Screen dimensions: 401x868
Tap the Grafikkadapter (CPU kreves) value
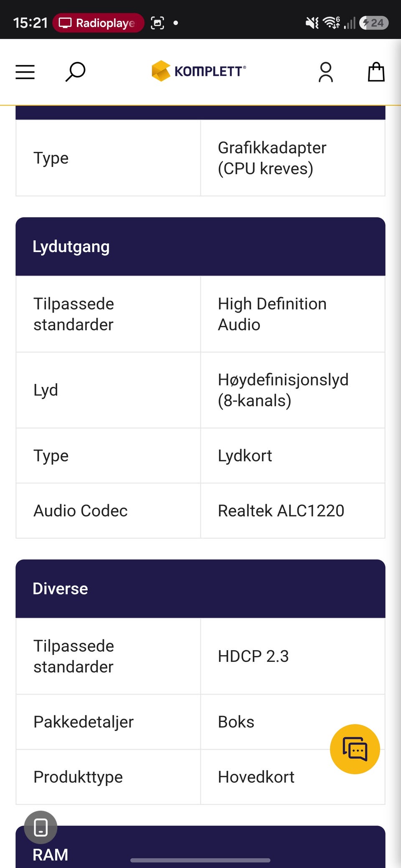(272, 158)
